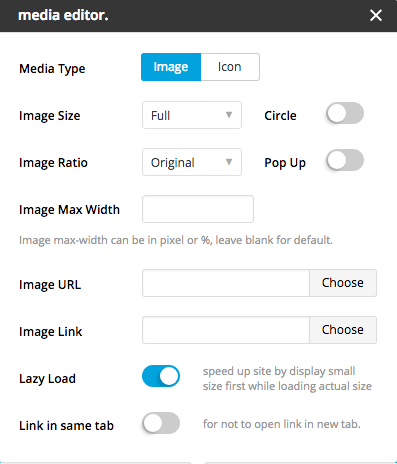Turn on the Pop Up toggle
The height and width of the screenshot is (464, 397).
point(345,160)
